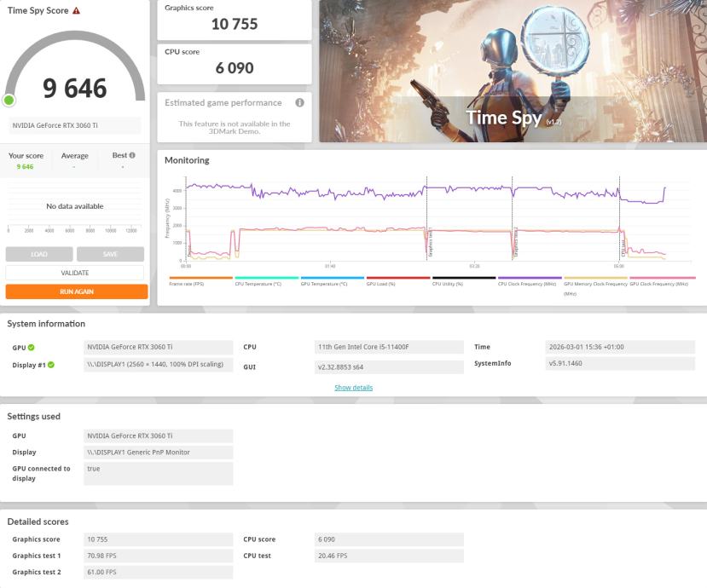Click SystemInfo version v5.91.1460

click(x=620, y=363)
